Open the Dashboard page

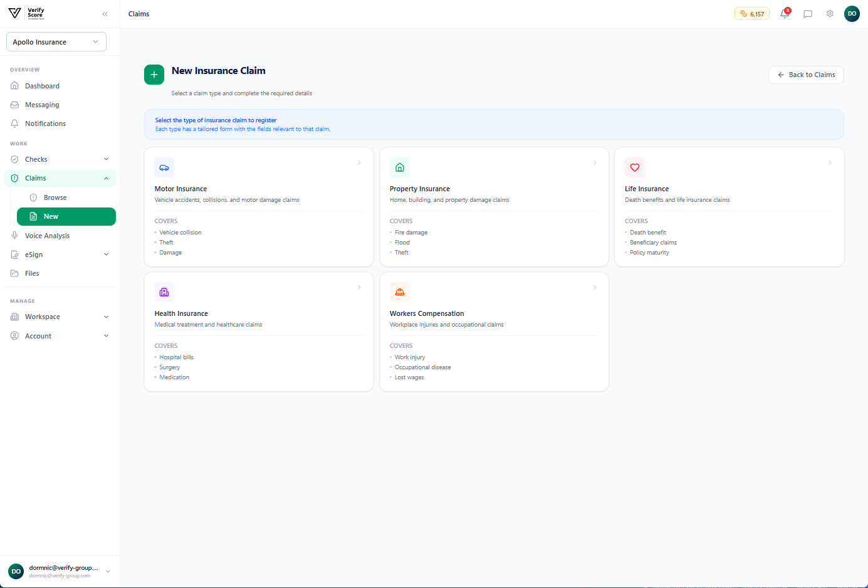(x=42, y=86)
